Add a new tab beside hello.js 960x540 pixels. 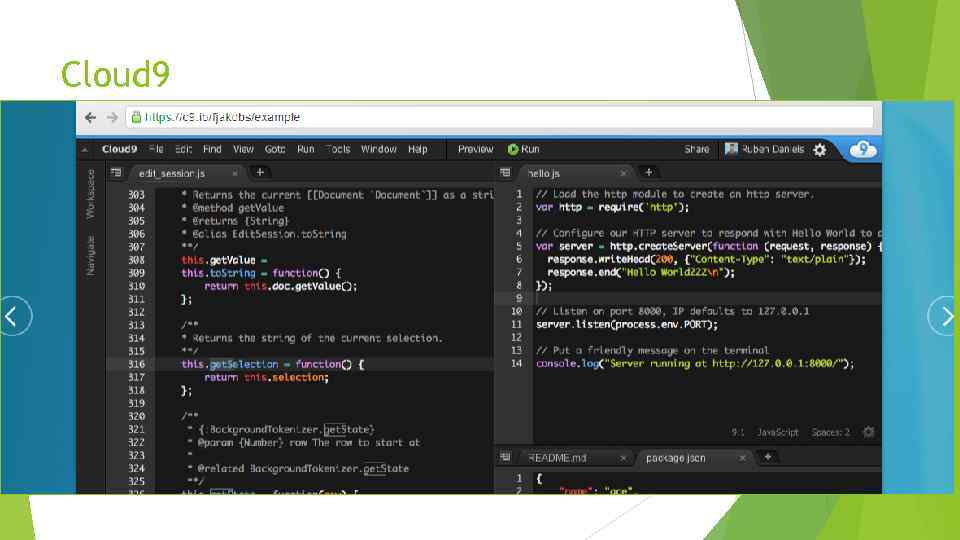[x=649, y=173]
